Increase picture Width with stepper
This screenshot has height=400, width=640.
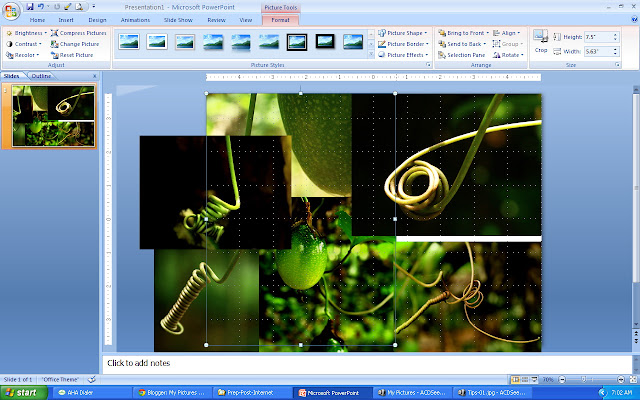616,49
